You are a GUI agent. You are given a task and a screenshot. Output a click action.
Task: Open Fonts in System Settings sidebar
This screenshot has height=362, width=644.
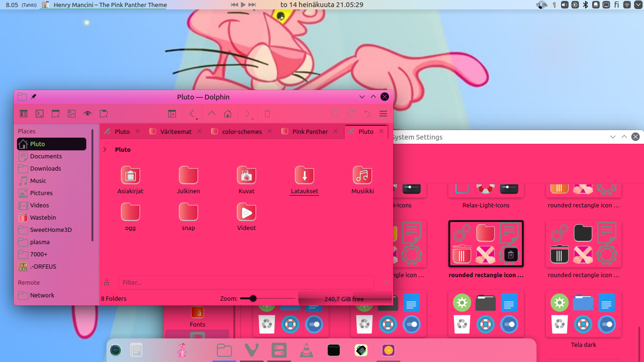point(198,317)
